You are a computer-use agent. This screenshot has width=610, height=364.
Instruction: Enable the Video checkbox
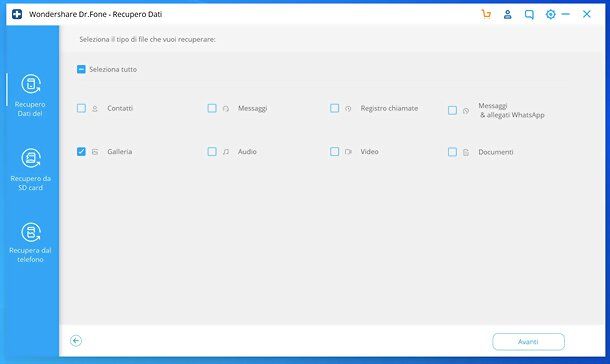coord(334,151)
